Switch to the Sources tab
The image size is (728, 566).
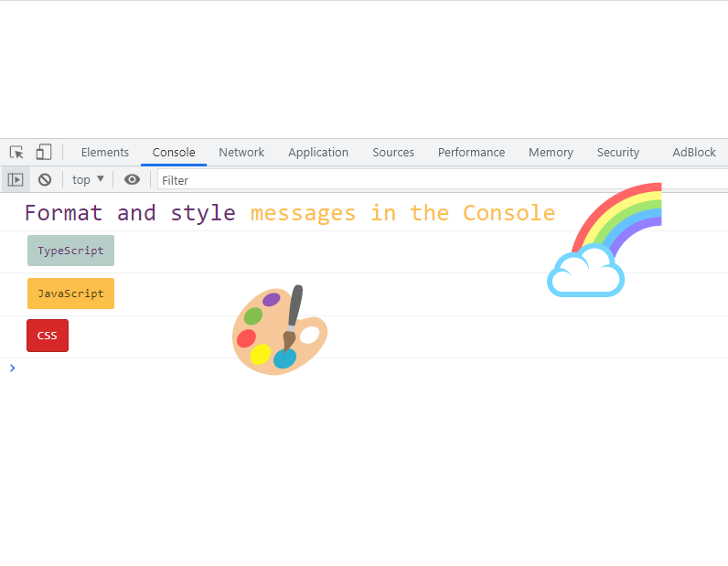393,153
